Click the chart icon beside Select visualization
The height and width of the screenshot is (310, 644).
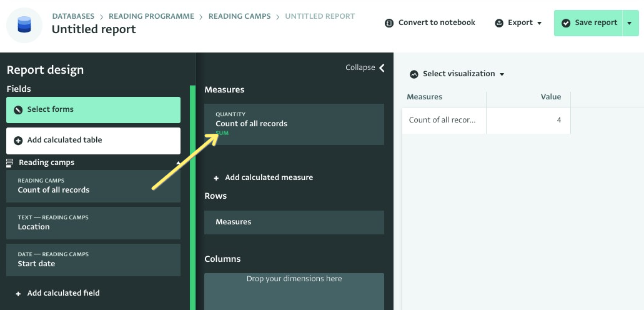tap(414, 74)
